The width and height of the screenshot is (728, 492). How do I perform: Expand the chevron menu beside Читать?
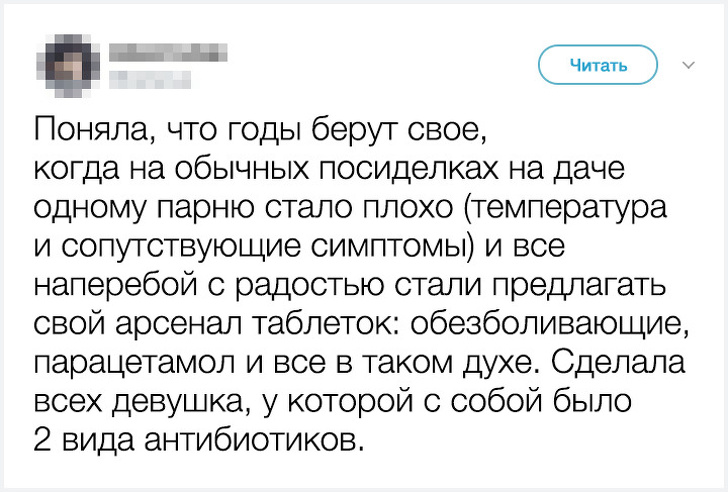[x=688, y=66]
